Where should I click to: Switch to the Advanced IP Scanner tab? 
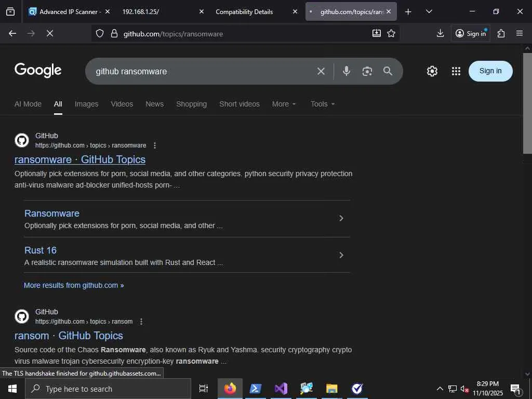pos(66,11)
